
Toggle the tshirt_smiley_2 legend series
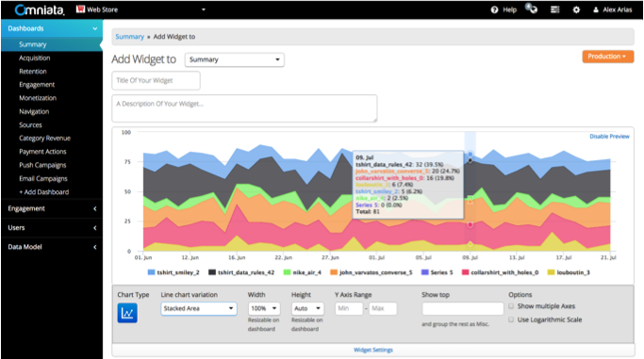tap(173, 272)
